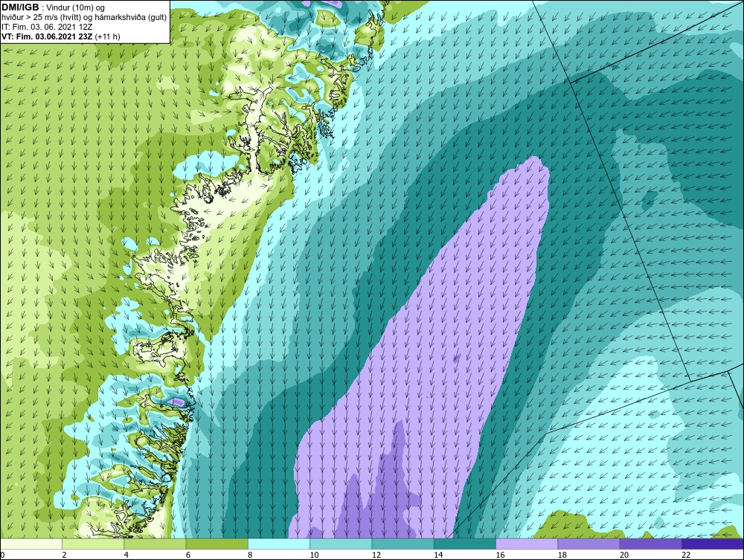This screenshot has width=744, height=560.
Task: Click the 4–6 m/s green legend swatch
Action: tap(155, 544)
